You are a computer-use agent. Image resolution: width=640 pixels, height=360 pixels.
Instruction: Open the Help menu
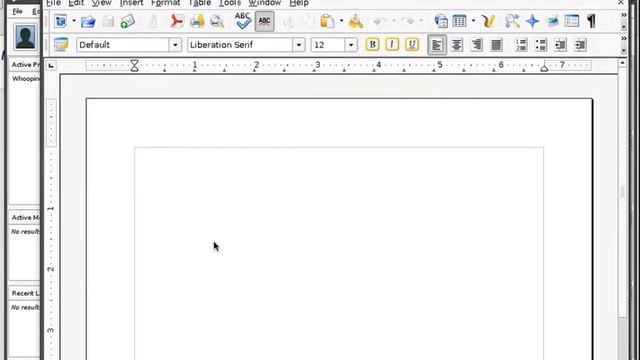[x=299, y=3]
